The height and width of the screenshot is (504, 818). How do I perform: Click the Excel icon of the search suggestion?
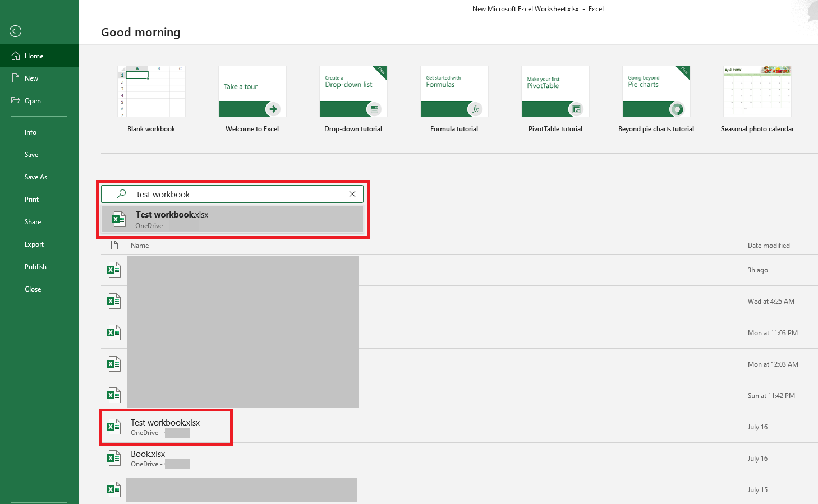click(x=118, y=219)
